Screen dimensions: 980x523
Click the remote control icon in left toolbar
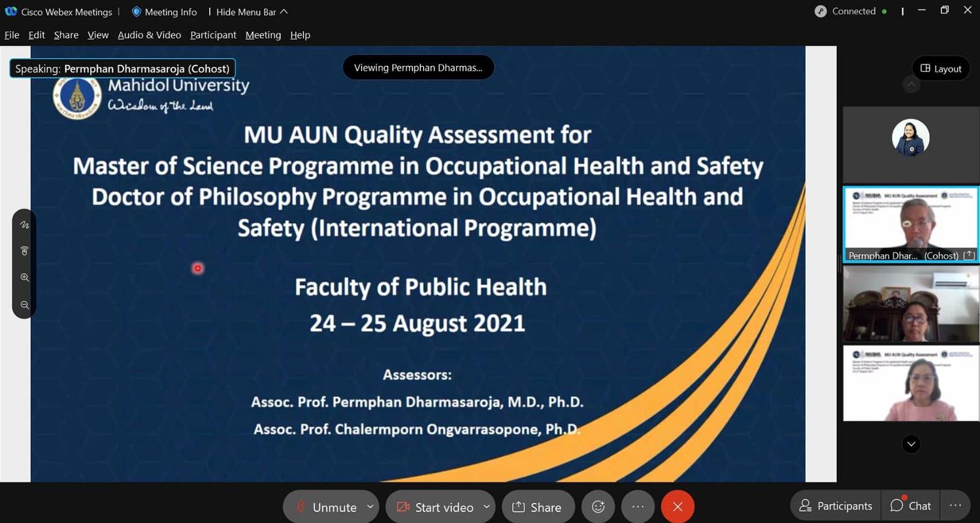(x=25, y=251)
